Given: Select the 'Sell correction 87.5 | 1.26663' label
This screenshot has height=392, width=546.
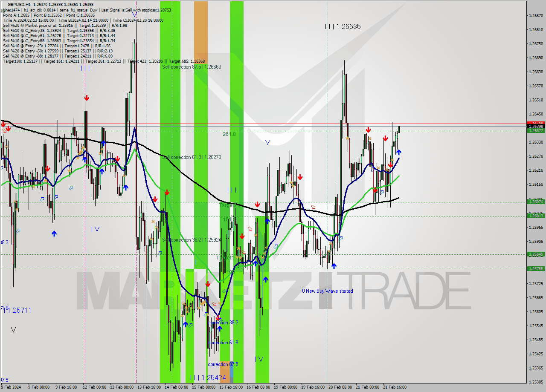Looking at the screenshot, I should (192, 67).
